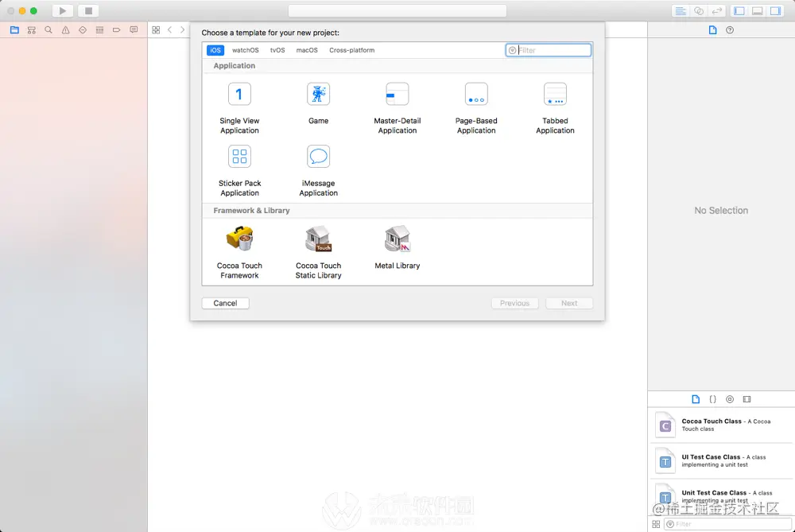Choose Cocoa Touch Static Library template
Viewport: 795px width, 532px height.
tap(319, 252)
